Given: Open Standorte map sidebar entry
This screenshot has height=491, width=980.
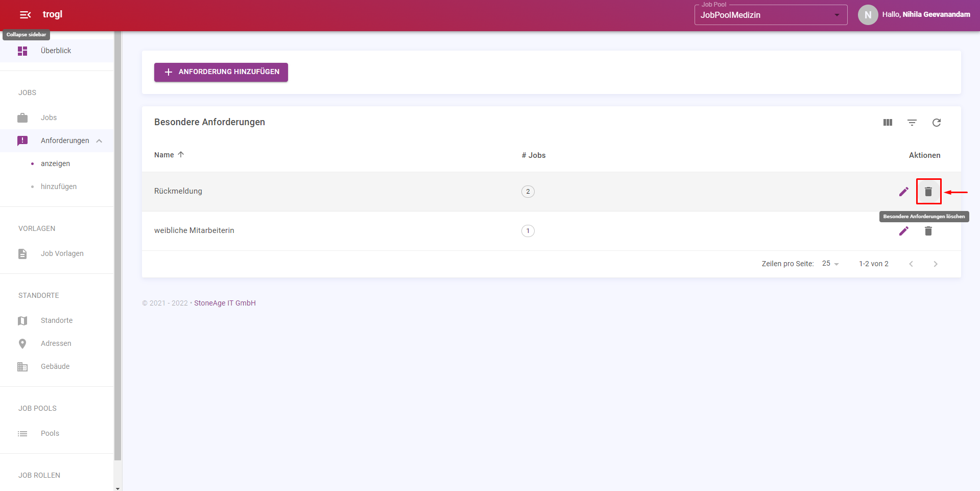Looking at the screenshot, I should pyautogui.click(x=57, y=320).
